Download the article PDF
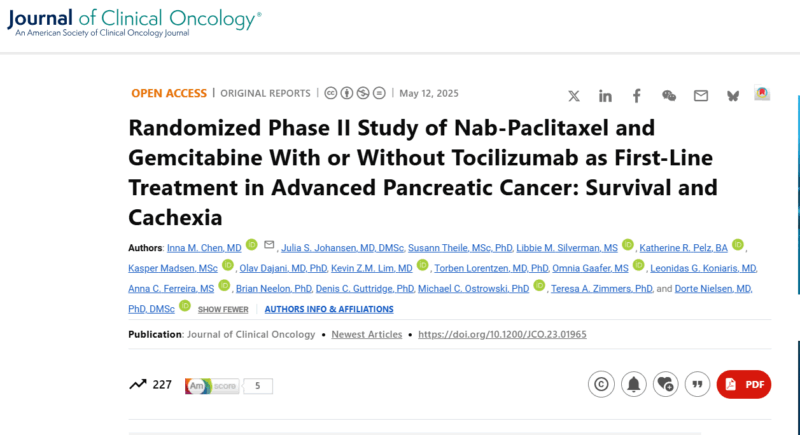The image size is (800, 435). pos(744,384)
